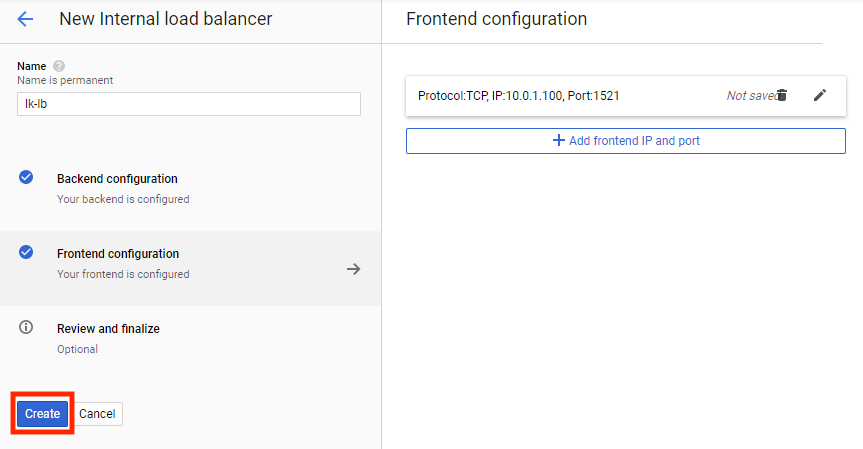Open the Backend configuration step
The width and height of the screenshot is (863, 449).
(117, 179)
